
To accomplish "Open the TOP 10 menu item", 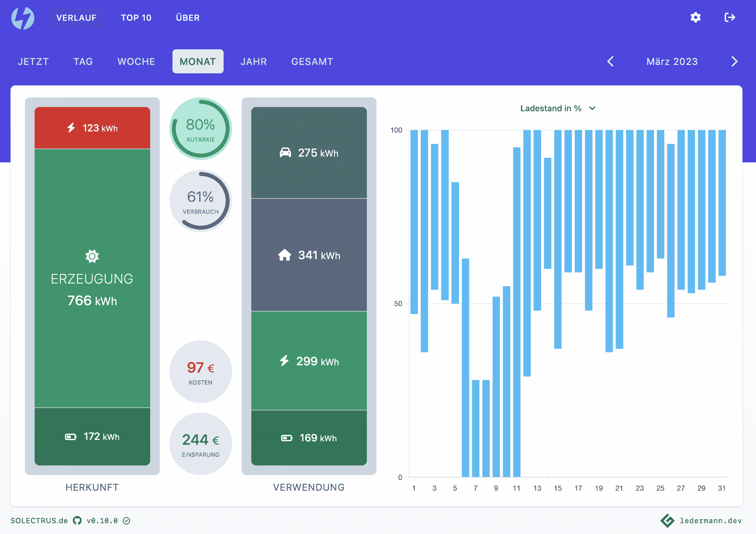I will click(x=136, y=18).
